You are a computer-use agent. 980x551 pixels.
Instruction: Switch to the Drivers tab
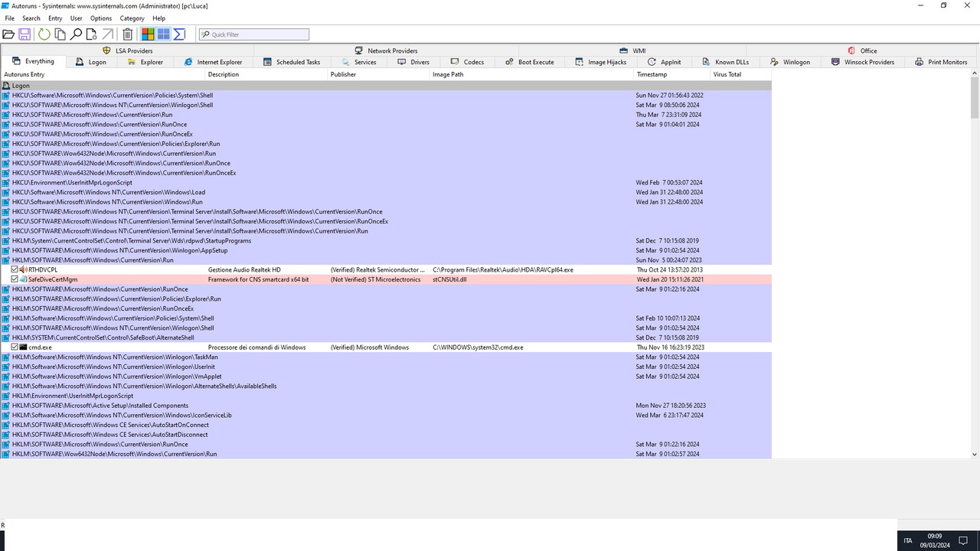pyautogui.click(x=413, y=62)
